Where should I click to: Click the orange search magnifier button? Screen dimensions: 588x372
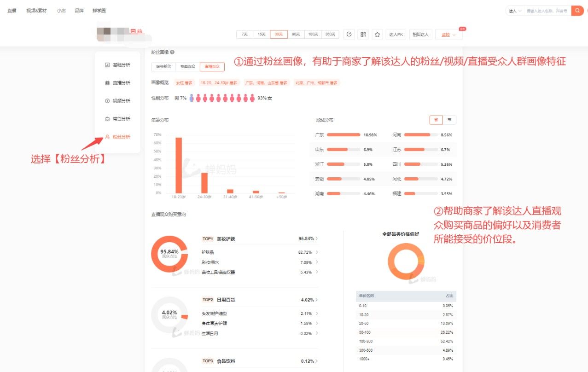point(577,11)
